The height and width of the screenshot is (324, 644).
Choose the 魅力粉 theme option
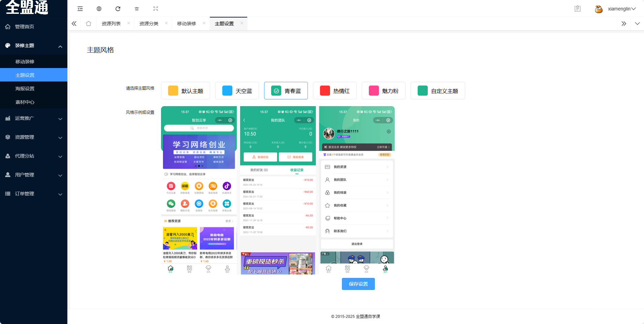point(384,91)
